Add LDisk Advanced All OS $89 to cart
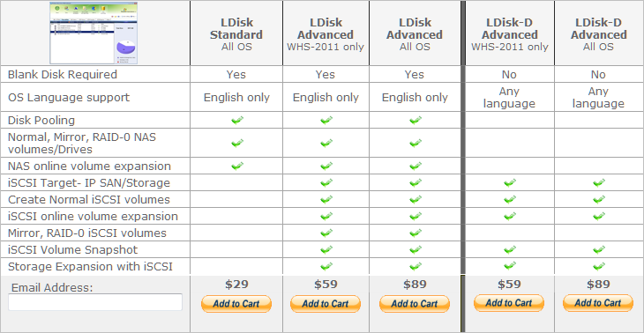 (415, 304)
